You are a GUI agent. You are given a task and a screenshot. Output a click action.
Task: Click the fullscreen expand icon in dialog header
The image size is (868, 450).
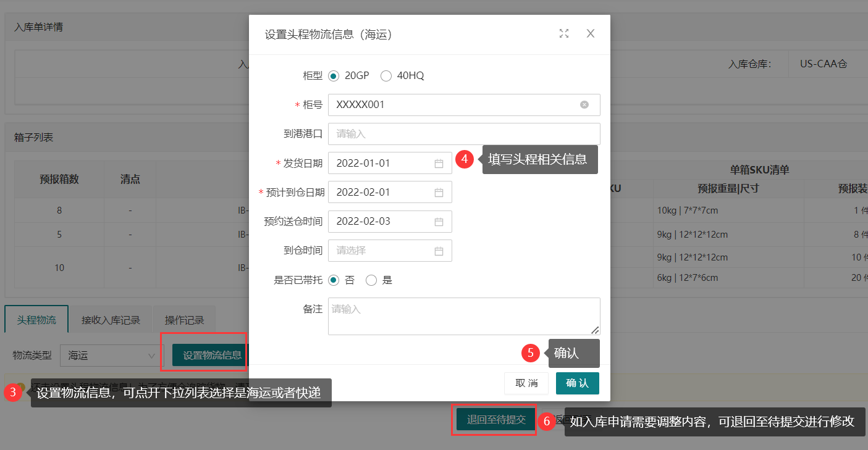click(563, 34)
